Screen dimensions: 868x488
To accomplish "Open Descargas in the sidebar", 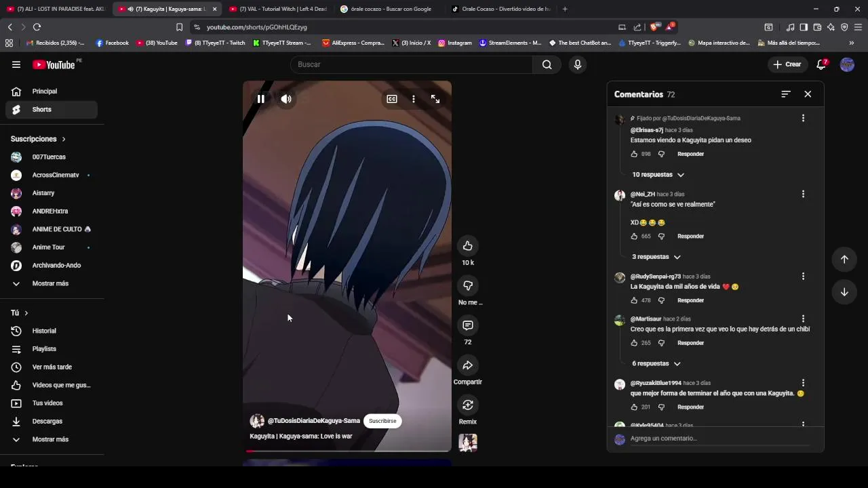I will coord(52,422).
